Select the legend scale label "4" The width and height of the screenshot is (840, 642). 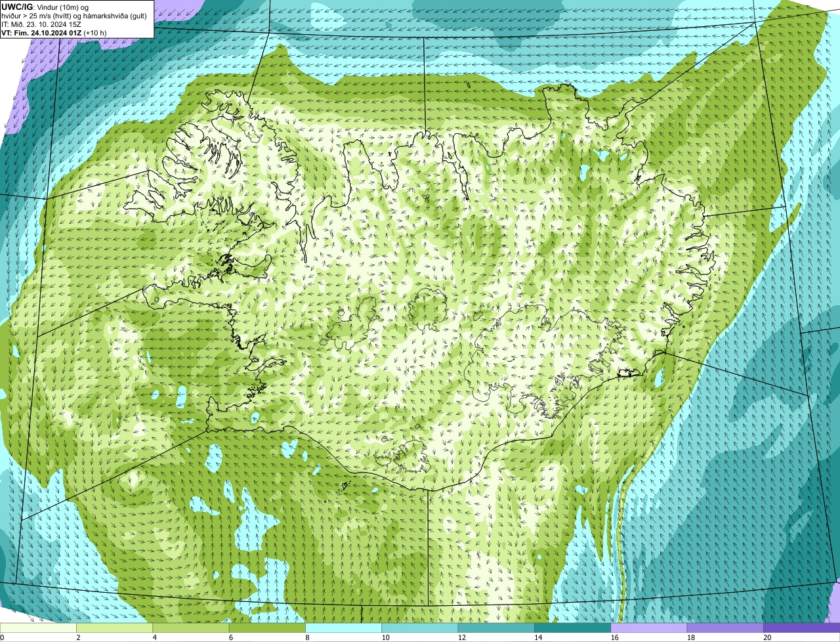click(155, 637)
